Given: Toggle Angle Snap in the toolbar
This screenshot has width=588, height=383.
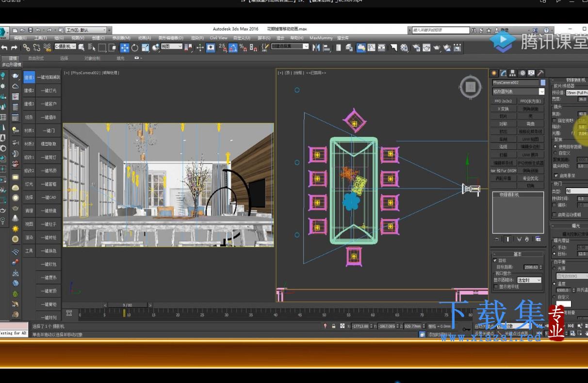Looking at the screenshot, I should [x=233, y=48].
